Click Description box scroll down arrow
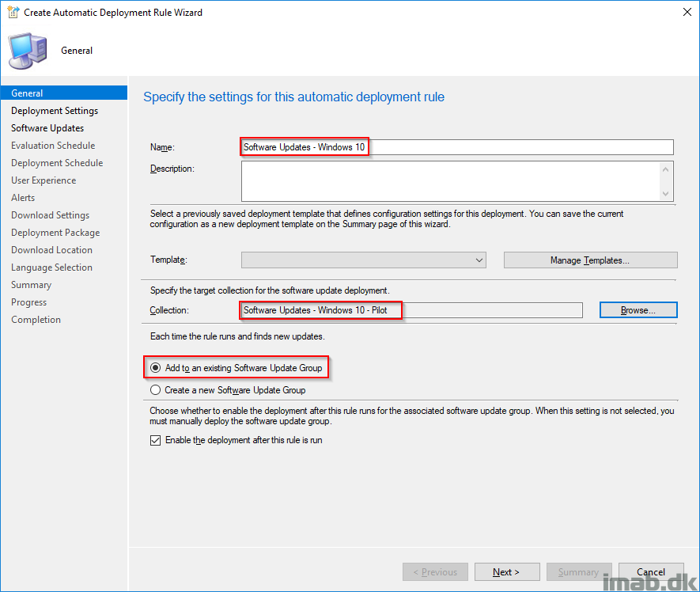The width and height of the screenshot is (700, 592). [x=666, y=193]
